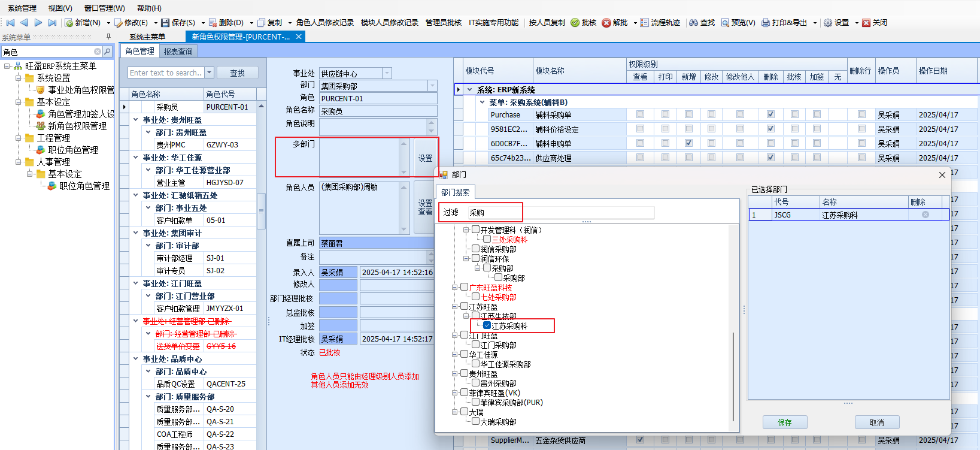Check the 菲律宾采购部(PUR) checkbox
This screenshot has width=980, height=450.
[x=475, y=402]
